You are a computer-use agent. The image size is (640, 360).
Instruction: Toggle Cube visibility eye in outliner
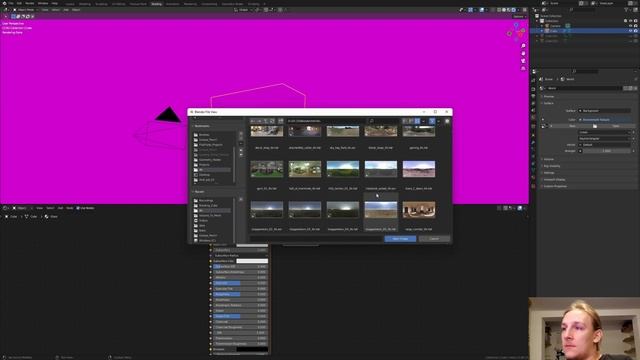click(x=630, y=31)
